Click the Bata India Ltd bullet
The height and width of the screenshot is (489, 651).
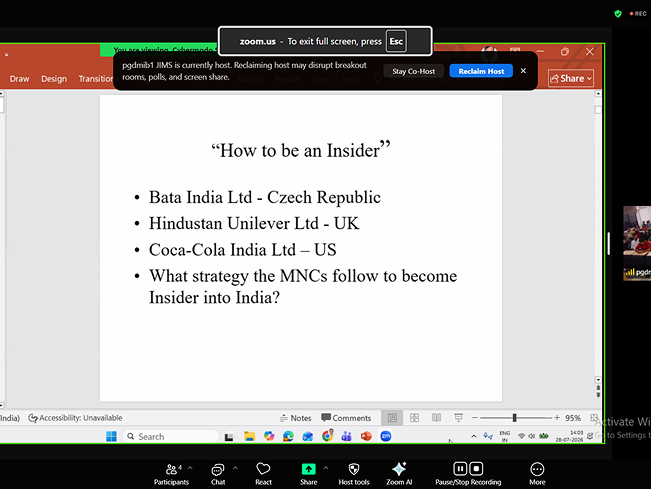tap(264, 197)
